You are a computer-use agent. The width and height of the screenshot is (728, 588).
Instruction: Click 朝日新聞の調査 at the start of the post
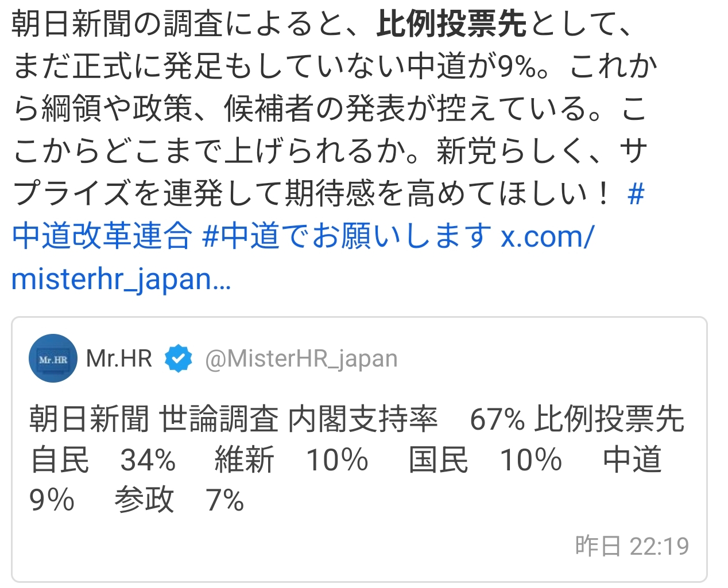(117, 24)
